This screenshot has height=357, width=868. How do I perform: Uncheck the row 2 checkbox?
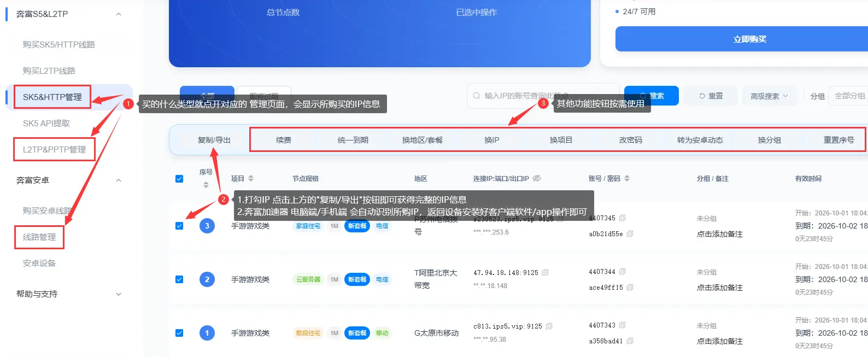[x=179, y=279]
